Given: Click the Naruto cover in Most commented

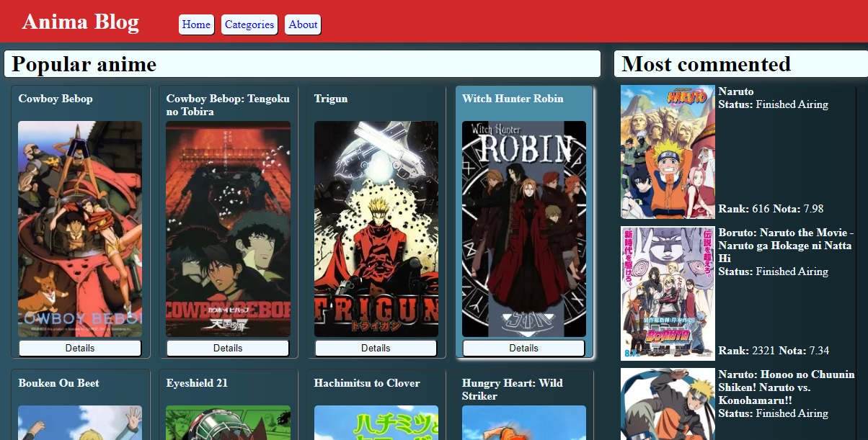Looking at the screenshot, I should coord(668,152).
